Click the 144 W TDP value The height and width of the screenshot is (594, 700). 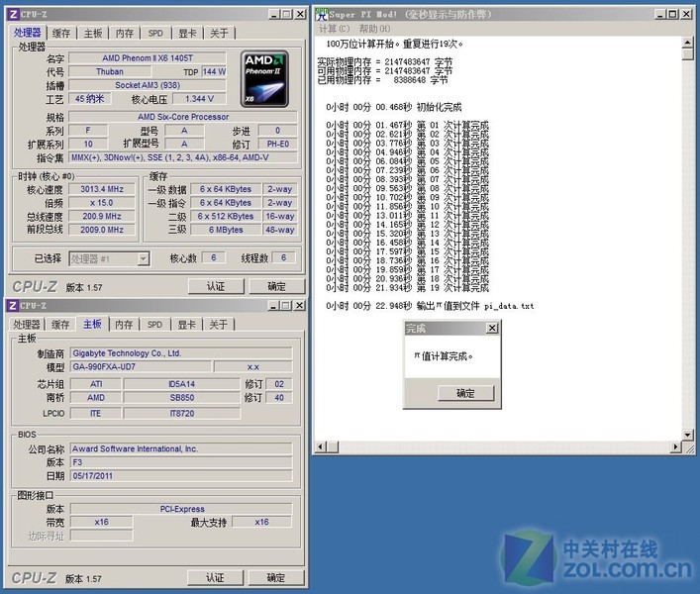click(x=214, y=71)
